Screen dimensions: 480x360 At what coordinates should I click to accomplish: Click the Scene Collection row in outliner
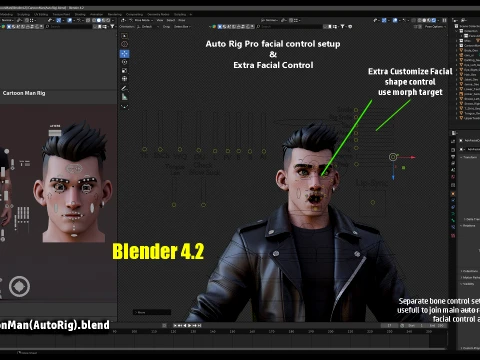point(467,26)
